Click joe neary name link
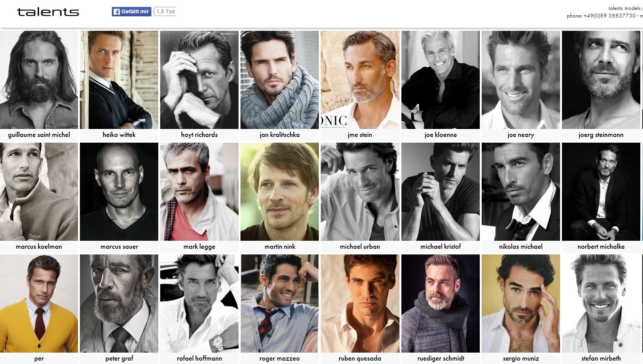This screenshot has height=364, width=643. click(x=520, y=135)
